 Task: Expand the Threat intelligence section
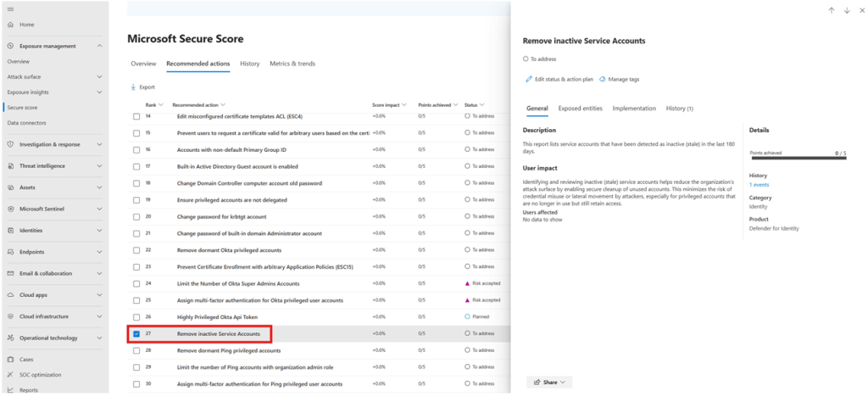pos(100,166)
